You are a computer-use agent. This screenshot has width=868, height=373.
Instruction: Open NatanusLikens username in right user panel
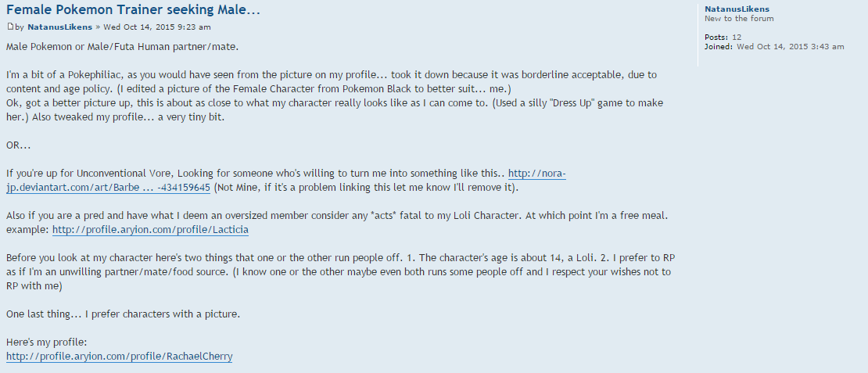(x=737, y=9)
